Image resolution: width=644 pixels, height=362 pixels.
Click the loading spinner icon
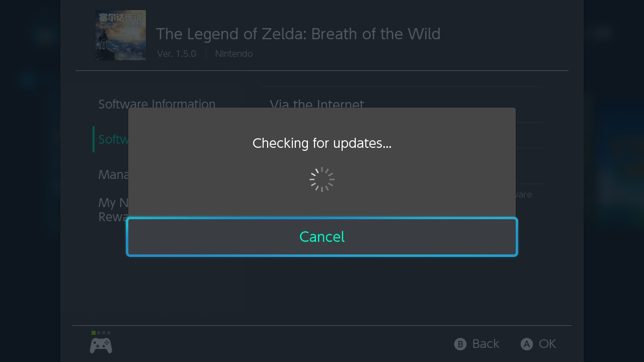[322, 179]
